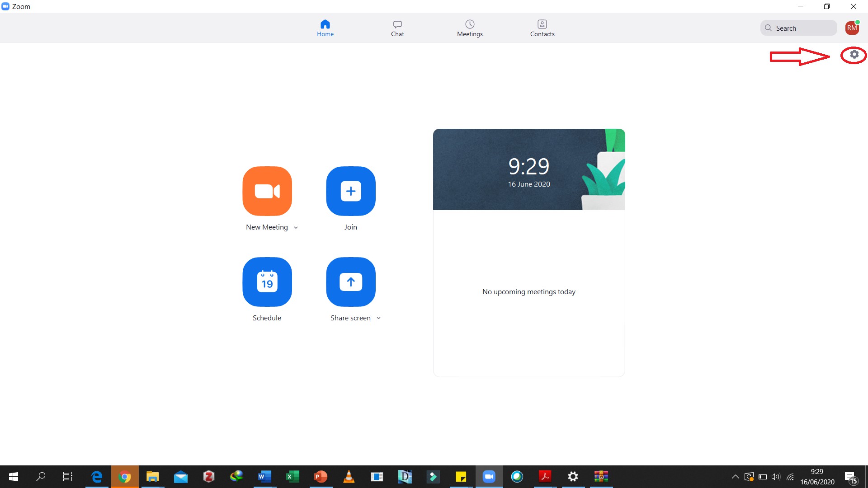Click the blue Join meeting icon
This screenshot has height=488, width=868.
(x=351, y=191)
